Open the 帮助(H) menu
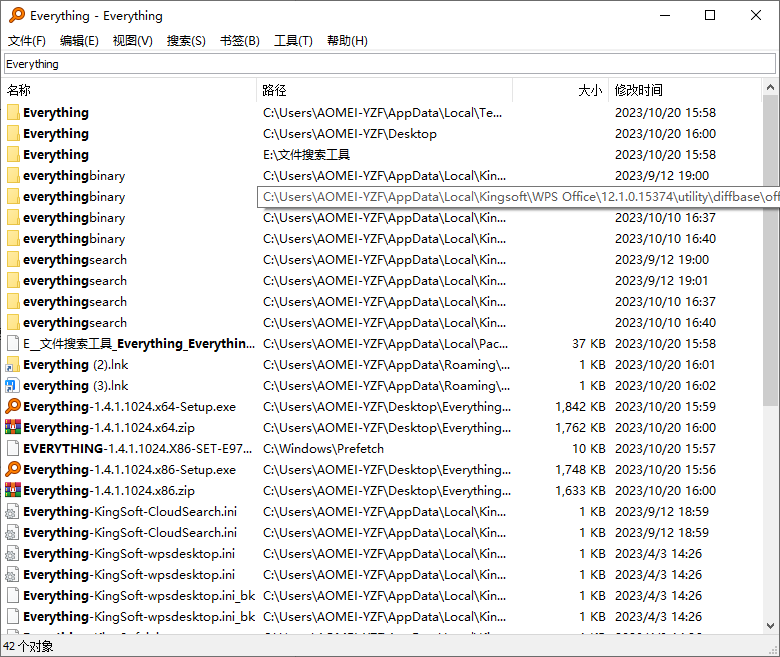This screenshot has height=657, width=780. point(347,41)
